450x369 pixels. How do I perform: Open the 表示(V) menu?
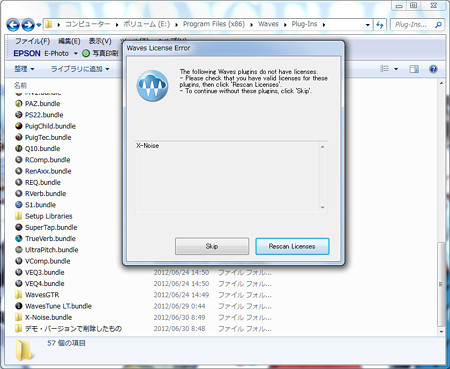coord(100,41)
